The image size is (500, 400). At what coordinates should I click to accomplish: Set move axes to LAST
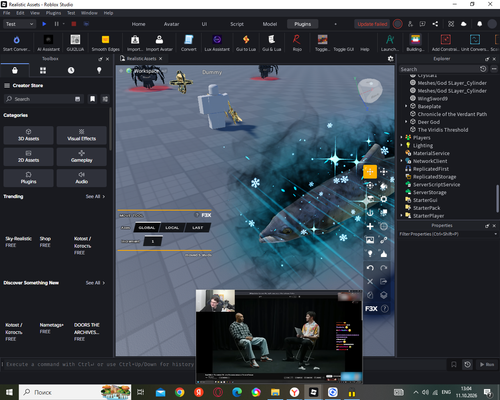pos(198,228)
